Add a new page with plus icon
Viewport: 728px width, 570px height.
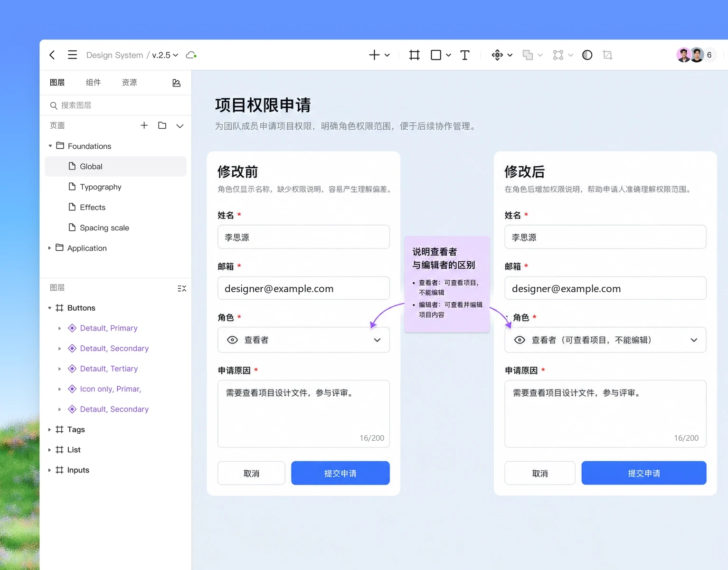pos(144,125)
